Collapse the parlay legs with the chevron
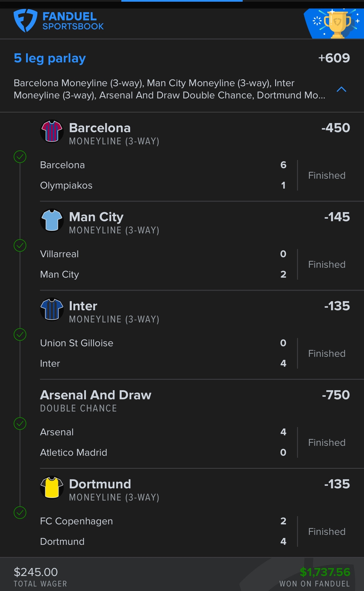The image size is (364, 591). (341, 89)
